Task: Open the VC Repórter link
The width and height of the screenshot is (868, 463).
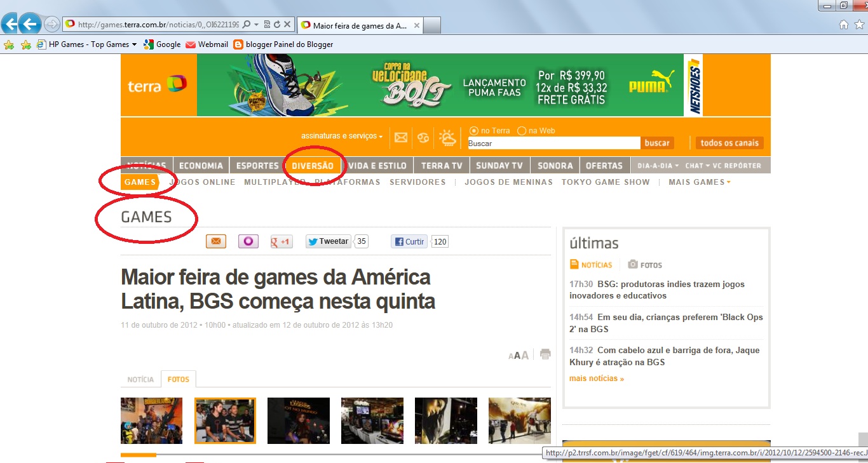Action: tap(737, 166)
